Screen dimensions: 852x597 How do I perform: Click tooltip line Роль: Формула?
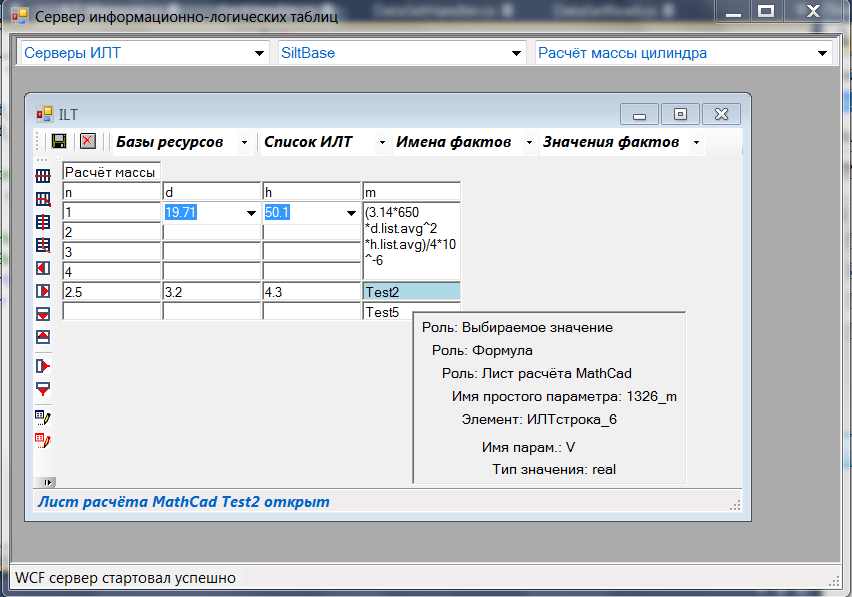point(482,350)
